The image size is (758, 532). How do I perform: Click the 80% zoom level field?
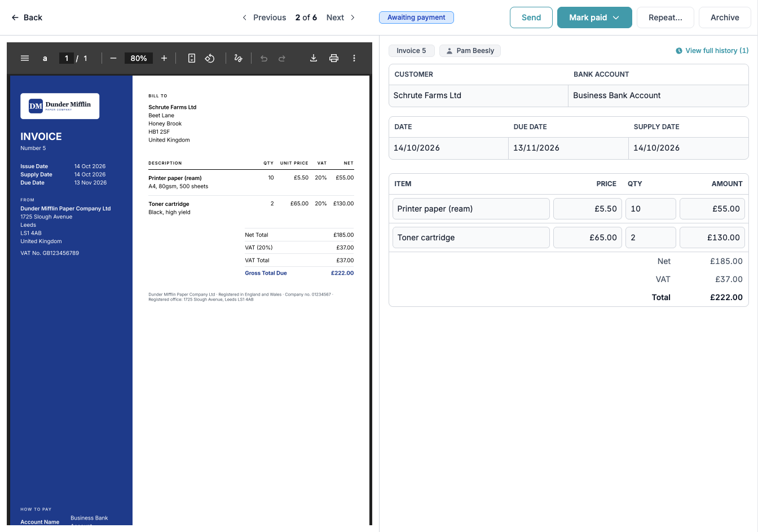point(139,58)
